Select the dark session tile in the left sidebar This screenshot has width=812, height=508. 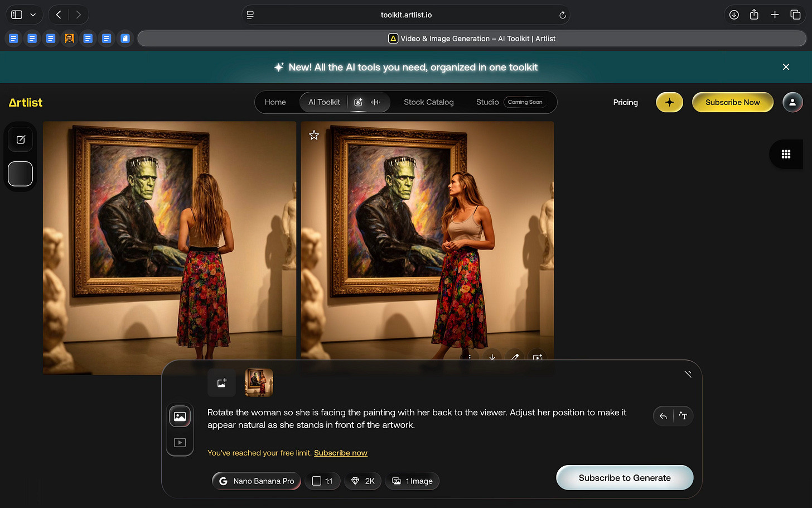[21, 174]
